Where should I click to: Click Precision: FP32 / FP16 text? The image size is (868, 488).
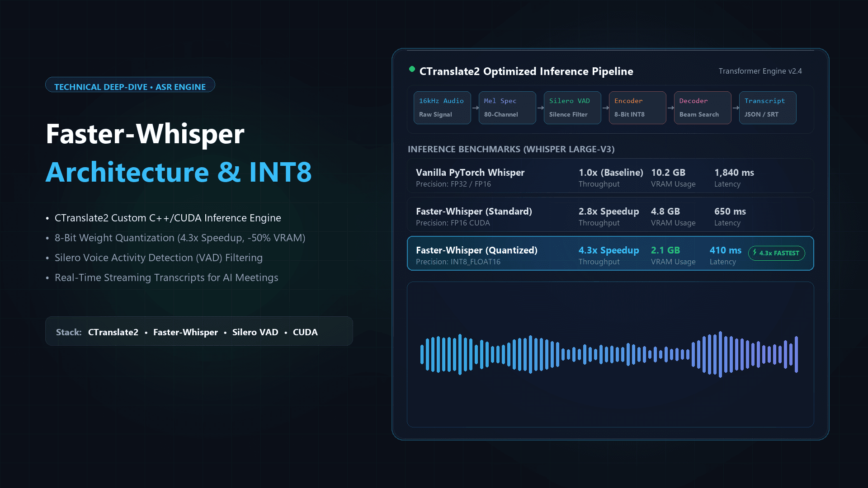pyautogui.click(x=453, y=184)
